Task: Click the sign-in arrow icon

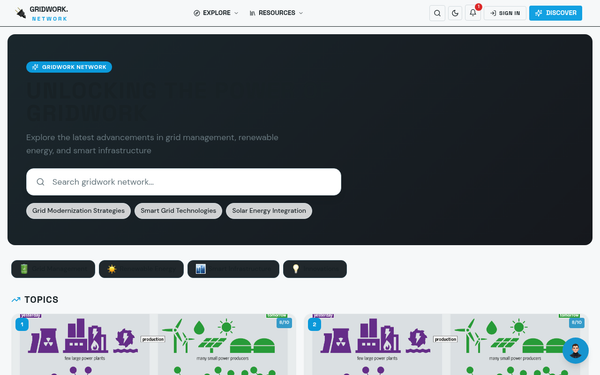Action: pyautogui.click(x=493, y=13)
